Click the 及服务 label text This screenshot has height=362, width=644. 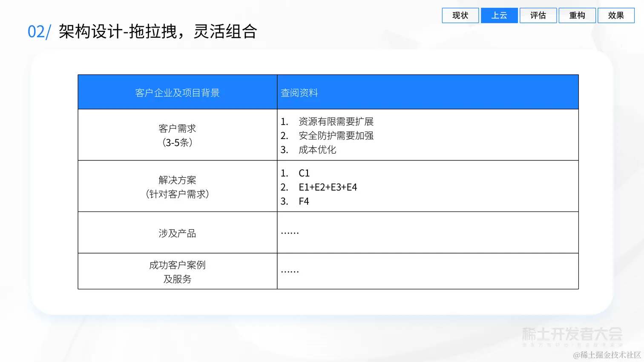click(177, 279)
